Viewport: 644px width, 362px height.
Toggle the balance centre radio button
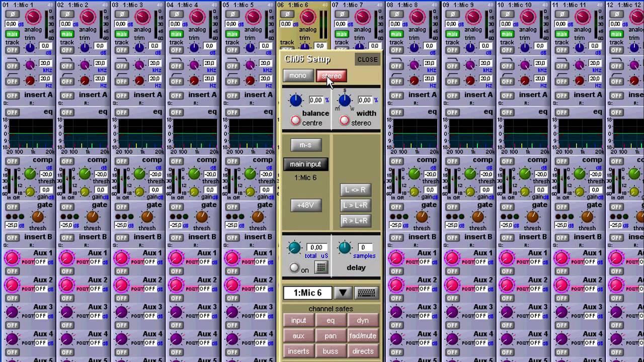(x=295, y=121)
